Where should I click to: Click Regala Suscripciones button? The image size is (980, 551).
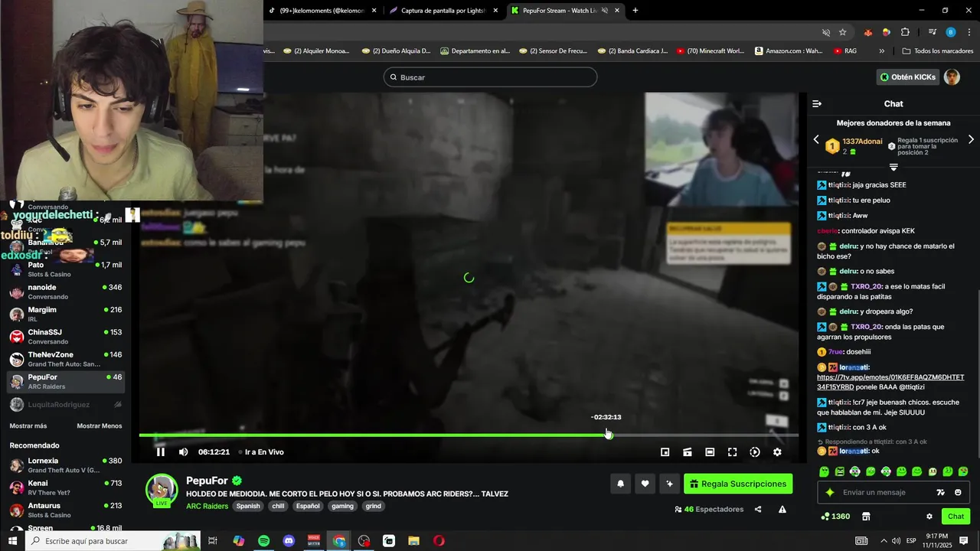pyautogui.click(x=738, y=484)
